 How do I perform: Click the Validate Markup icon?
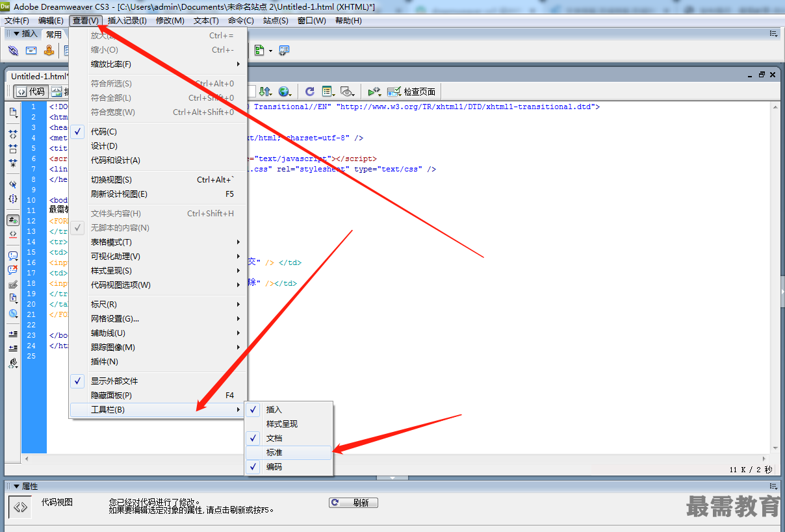374,92
